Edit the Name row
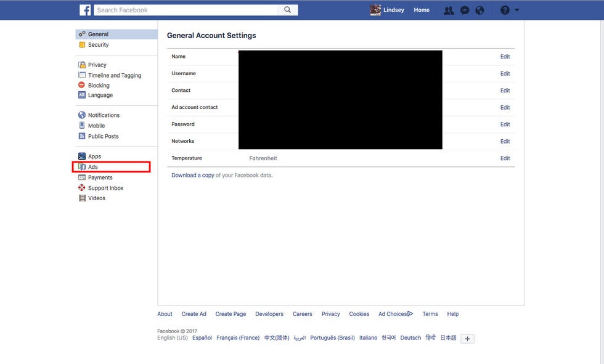Viewport: 604px width, 364px height. (505, 57)
